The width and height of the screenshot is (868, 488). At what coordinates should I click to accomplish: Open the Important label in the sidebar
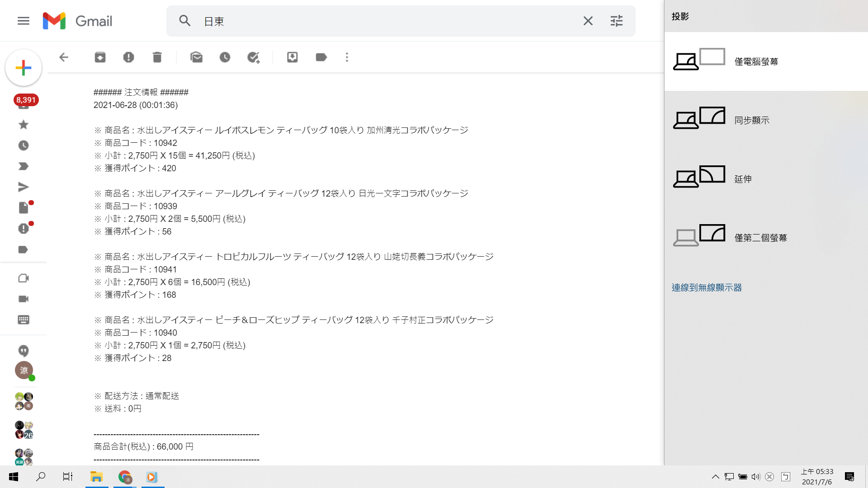[x=24, y=166]
